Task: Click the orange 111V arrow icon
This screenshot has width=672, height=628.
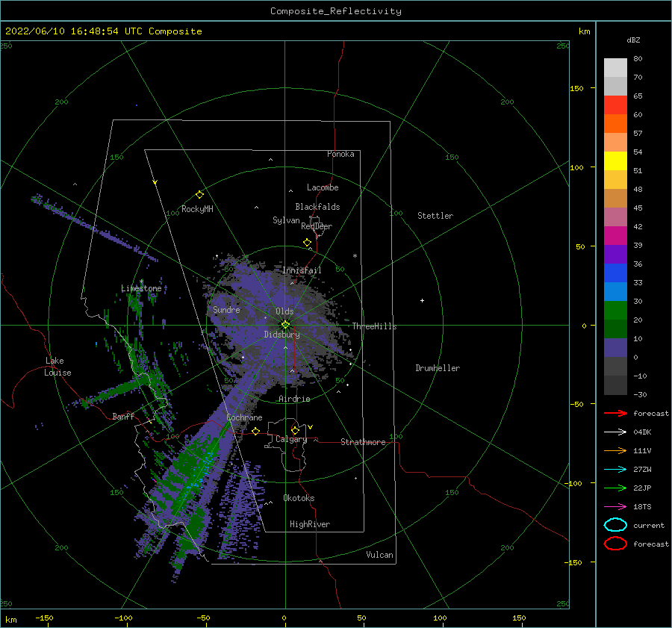Action: click(x=615, y=450)
